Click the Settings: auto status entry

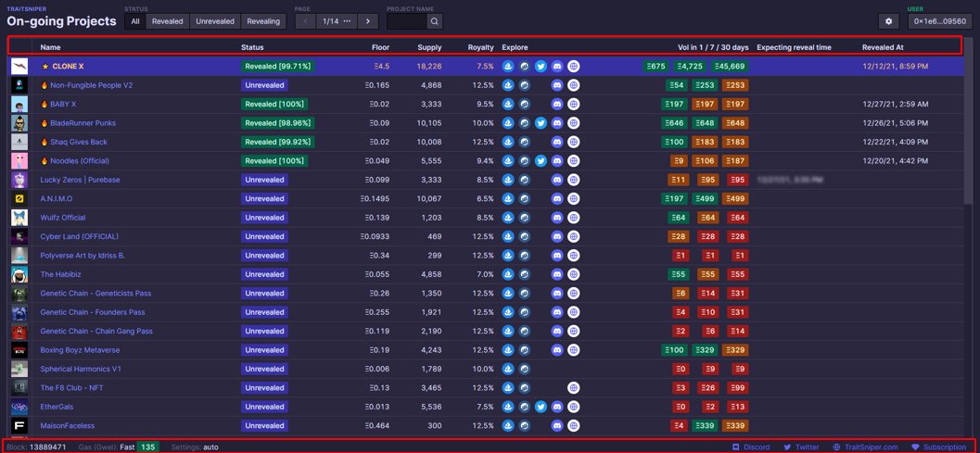[195, 447]
